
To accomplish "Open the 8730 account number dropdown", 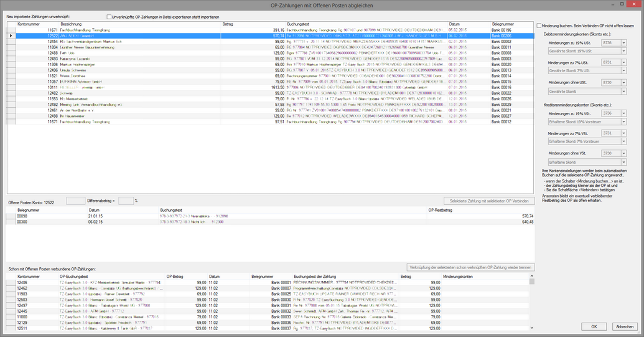I will click(x=623, y=83).
